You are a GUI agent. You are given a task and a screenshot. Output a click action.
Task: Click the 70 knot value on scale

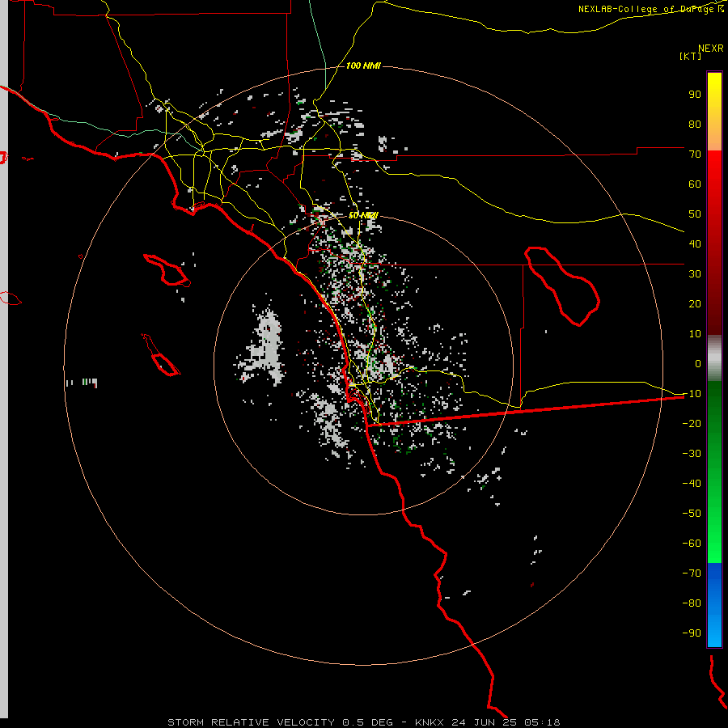[695, 154]
